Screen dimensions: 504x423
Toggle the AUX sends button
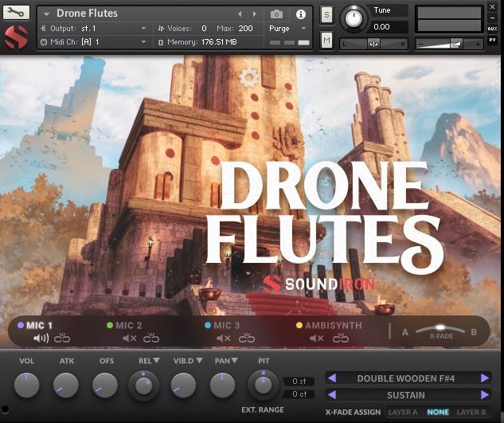pyautogui.click(x=492, y=29)
